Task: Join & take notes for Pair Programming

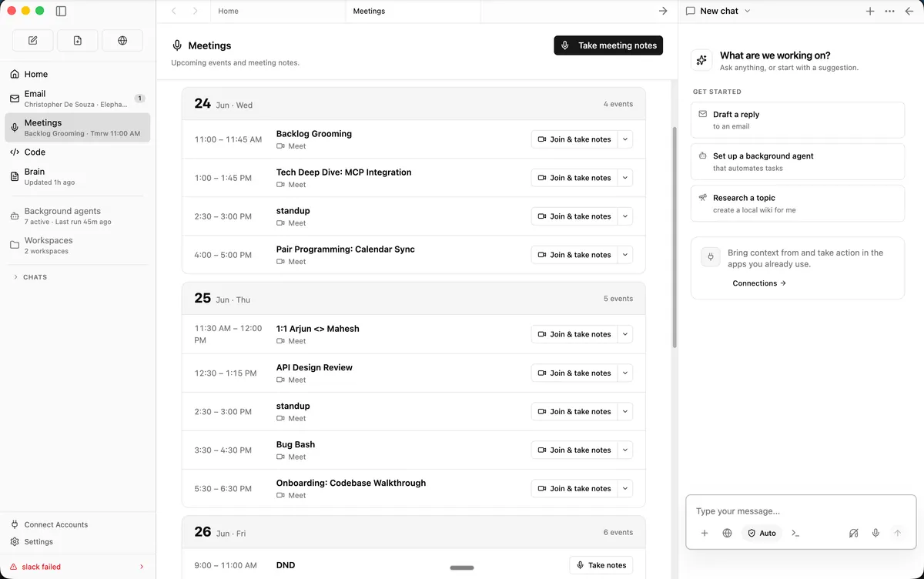Action: tap(574, 255)
